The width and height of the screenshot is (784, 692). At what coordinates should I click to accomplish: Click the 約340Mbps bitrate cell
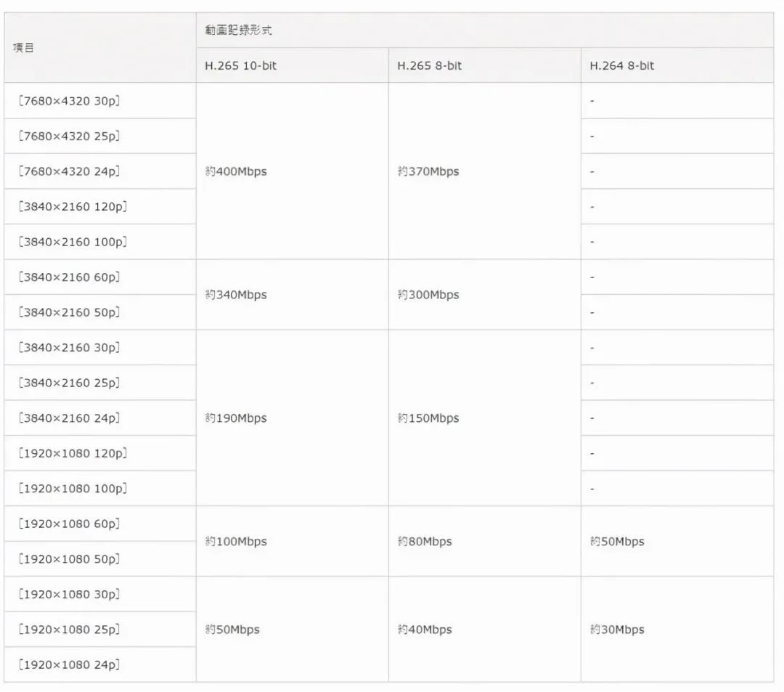pyautogui.click(x=236, y=295)
